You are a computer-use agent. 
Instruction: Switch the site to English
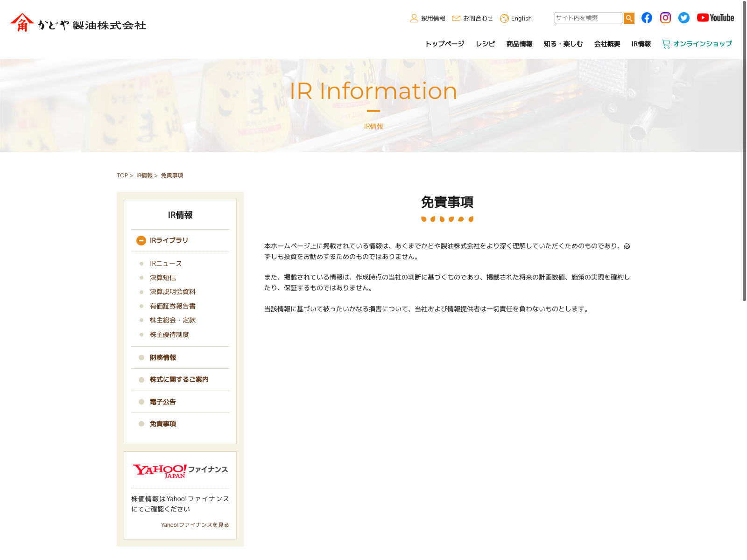[516, 18]
